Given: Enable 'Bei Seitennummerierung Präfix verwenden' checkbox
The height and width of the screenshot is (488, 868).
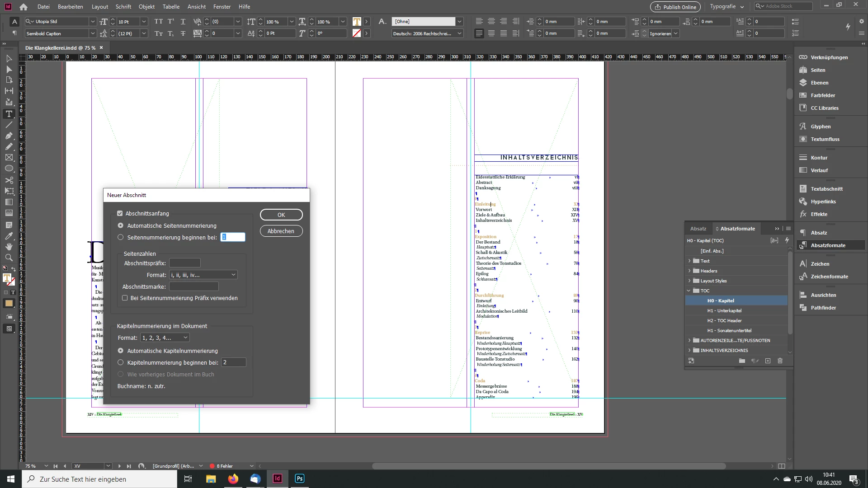Looking at the screenshot, I should [125, 298].
